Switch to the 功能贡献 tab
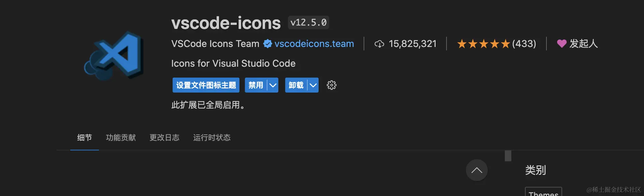The image size is (644, 196). point(121,137)
